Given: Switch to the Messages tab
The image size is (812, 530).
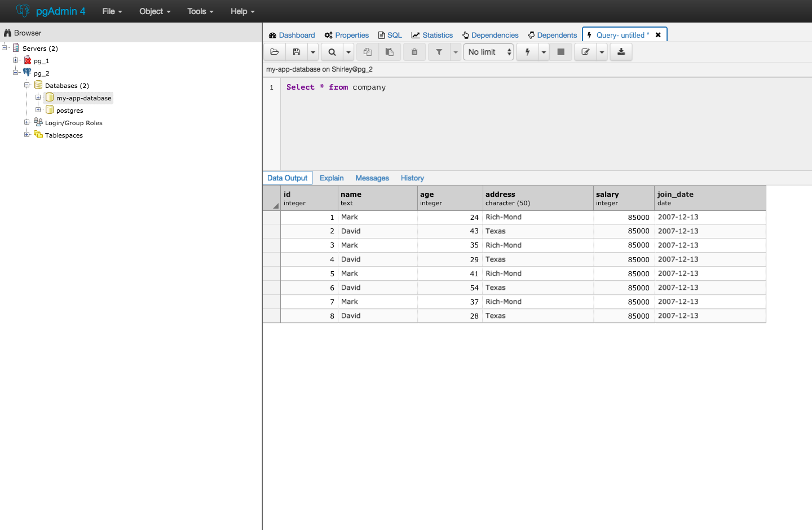Looking at the screenshot, I should point(372,178).
